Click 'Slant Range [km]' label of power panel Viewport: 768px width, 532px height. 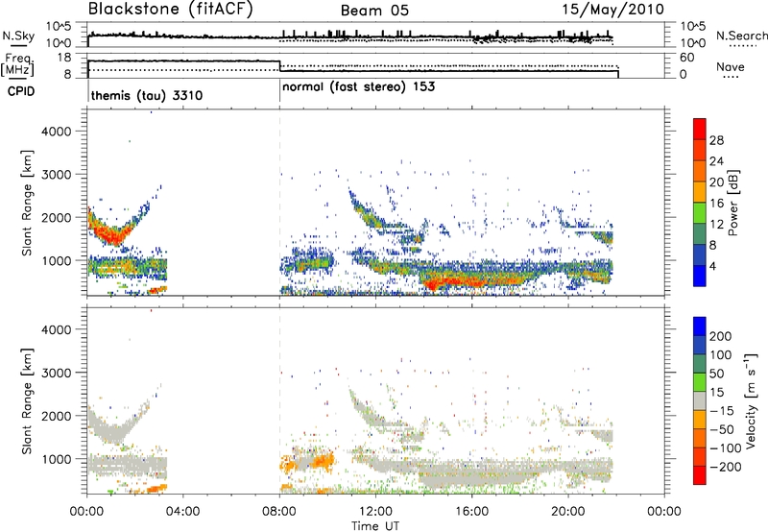[27, 203]
